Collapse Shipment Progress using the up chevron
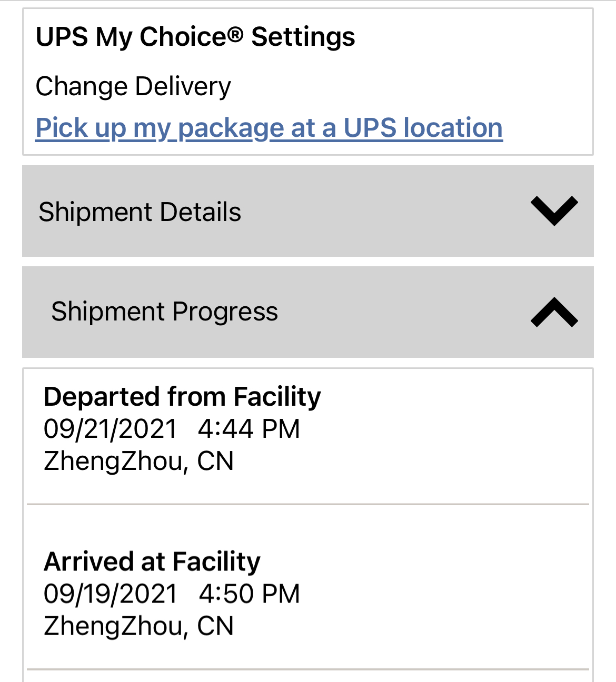The width and height of the screenshot is (616, 682). [x=554, y=312]
